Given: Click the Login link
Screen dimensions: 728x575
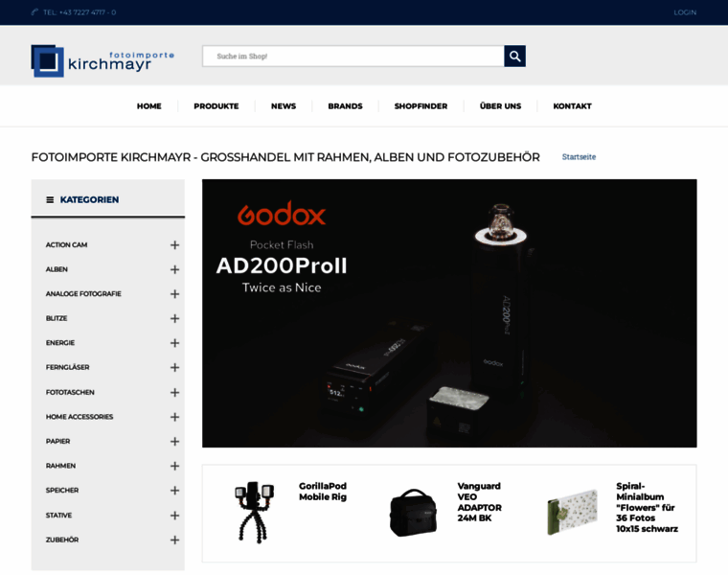Looking at the screenshot, I should point(685,12).
